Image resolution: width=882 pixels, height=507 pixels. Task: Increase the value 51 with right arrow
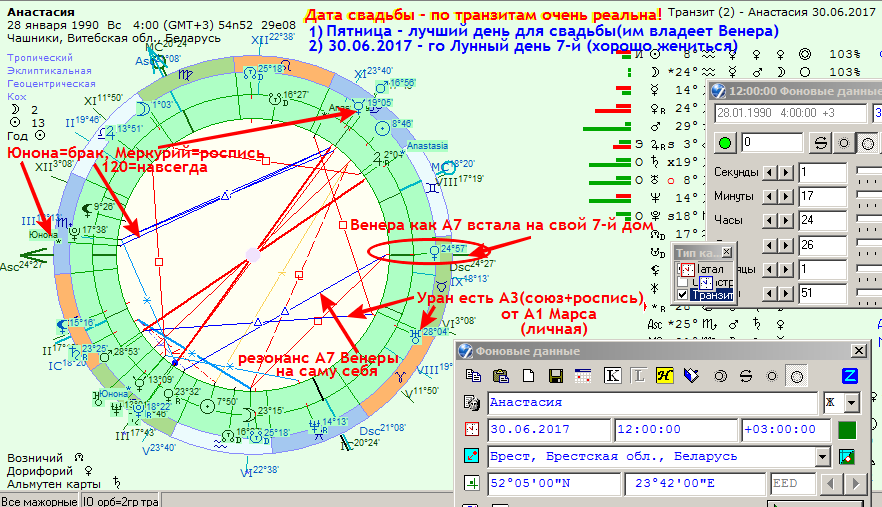point(785,293)
